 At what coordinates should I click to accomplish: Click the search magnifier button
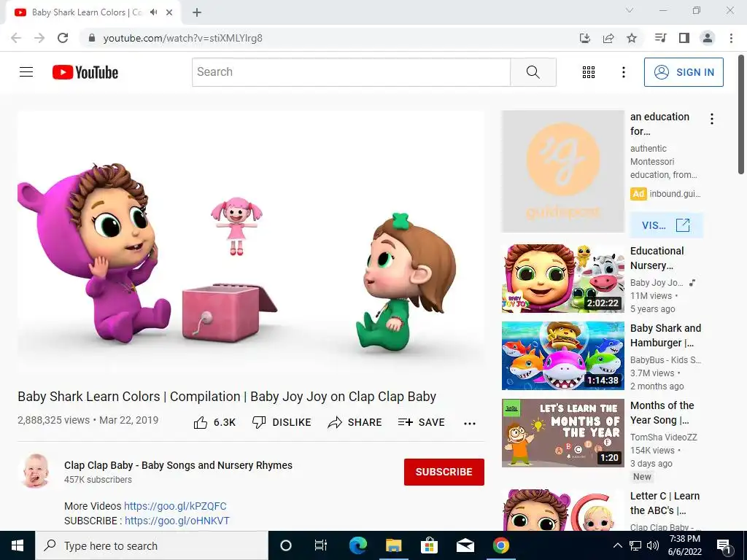[x=533, y=72]
